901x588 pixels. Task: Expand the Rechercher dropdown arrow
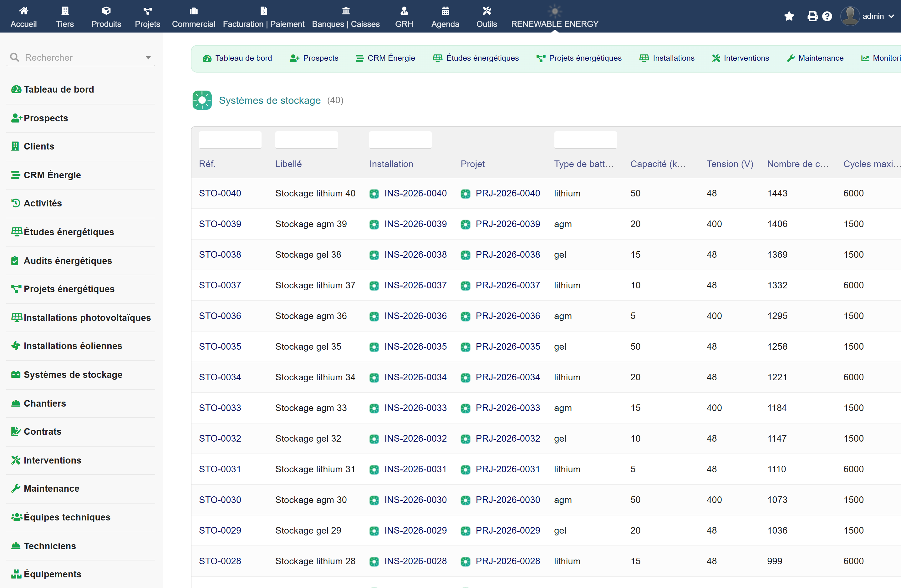[x=148, y=58]
